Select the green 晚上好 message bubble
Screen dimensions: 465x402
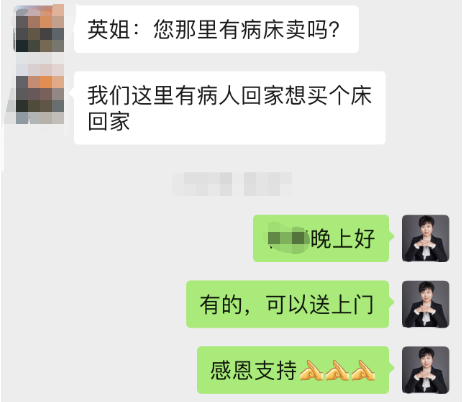(x=321, y=238)
